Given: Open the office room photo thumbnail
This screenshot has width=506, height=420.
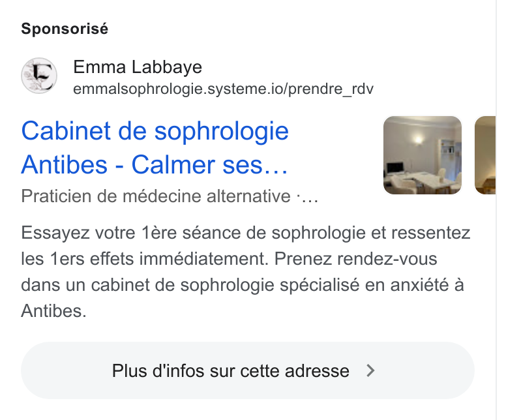Looking at the screenshot, I should [x=423, y=155].
